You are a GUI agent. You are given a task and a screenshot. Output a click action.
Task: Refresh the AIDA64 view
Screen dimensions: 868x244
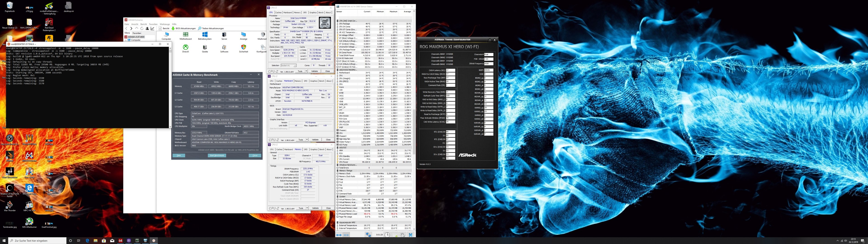(142, 29)
